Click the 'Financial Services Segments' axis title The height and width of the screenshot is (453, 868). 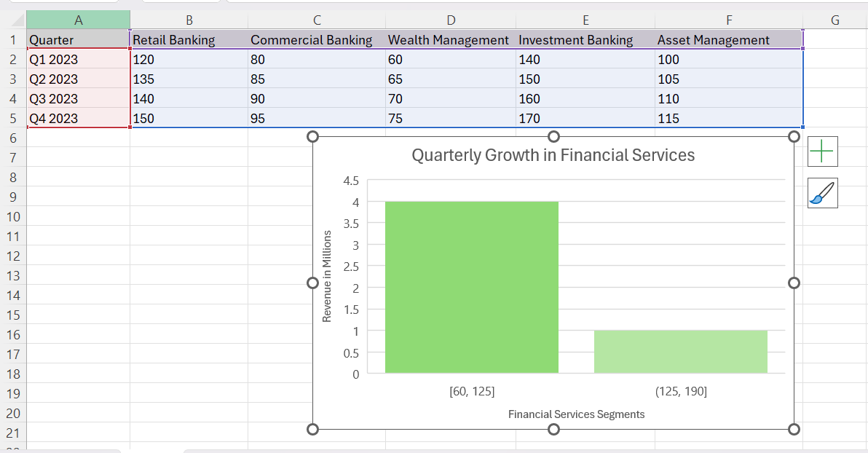click(x=576, y=414)
